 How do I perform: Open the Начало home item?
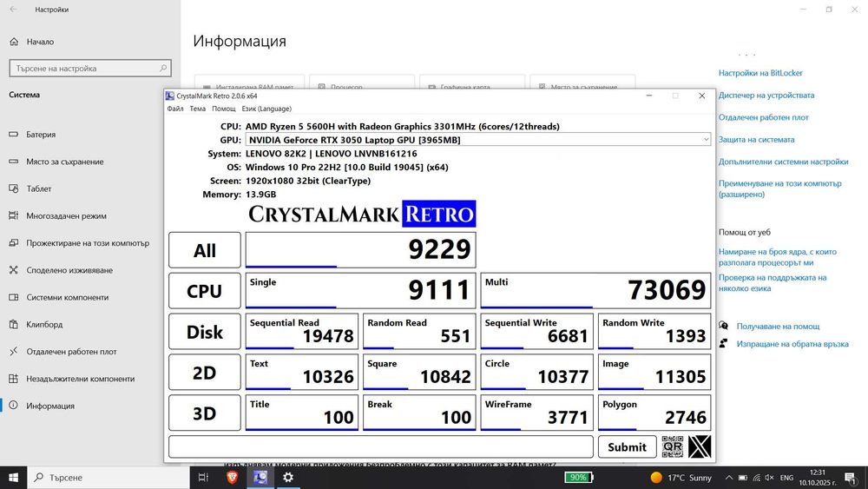tap(40, 42)
